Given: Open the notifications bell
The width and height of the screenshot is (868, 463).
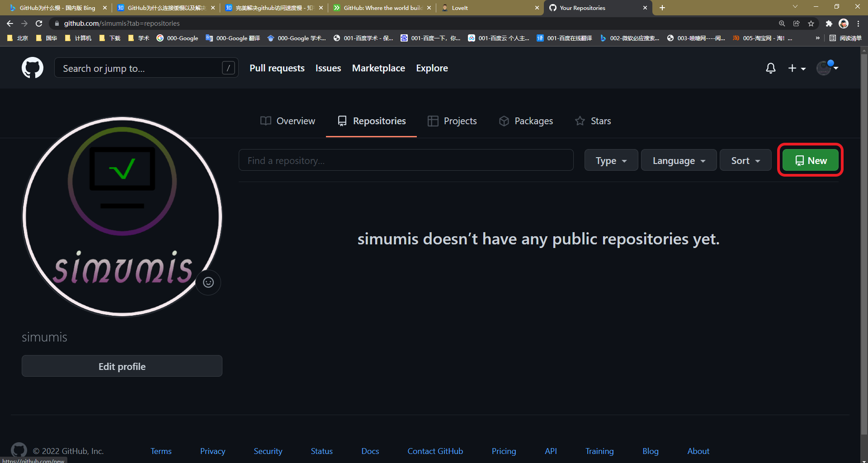Looking at the screenshot, I should click(770, 68).
